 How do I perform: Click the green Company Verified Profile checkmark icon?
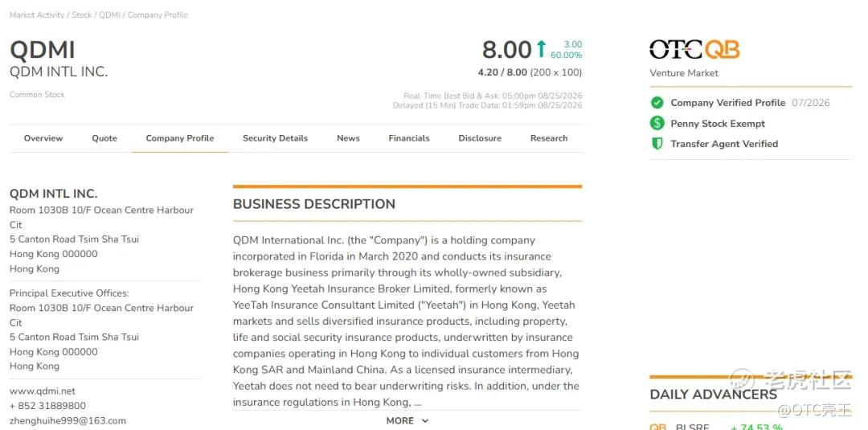[657, 102]
